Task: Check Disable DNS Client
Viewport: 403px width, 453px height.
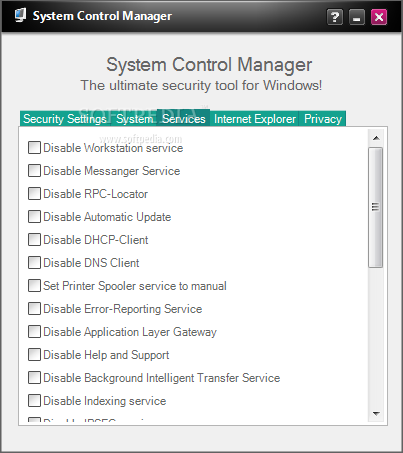Action: click(34, 262)
